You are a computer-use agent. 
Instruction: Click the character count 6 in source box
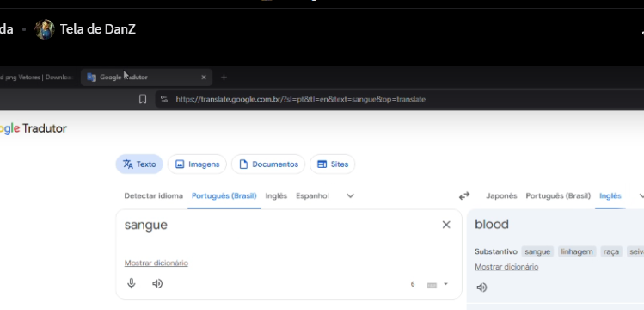click(413, 284)
